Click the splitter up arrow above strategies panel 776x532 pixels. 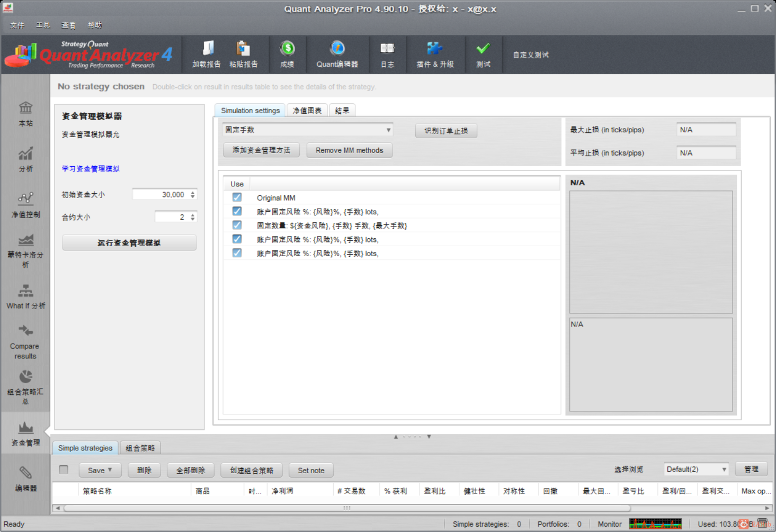396,437
